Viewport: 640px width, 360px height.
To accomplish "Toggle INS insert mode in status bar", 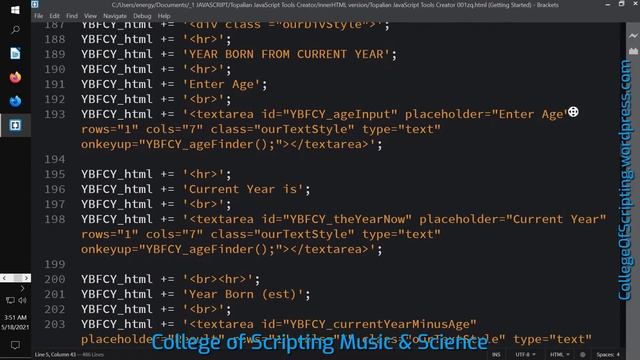I will coord(496,355).
